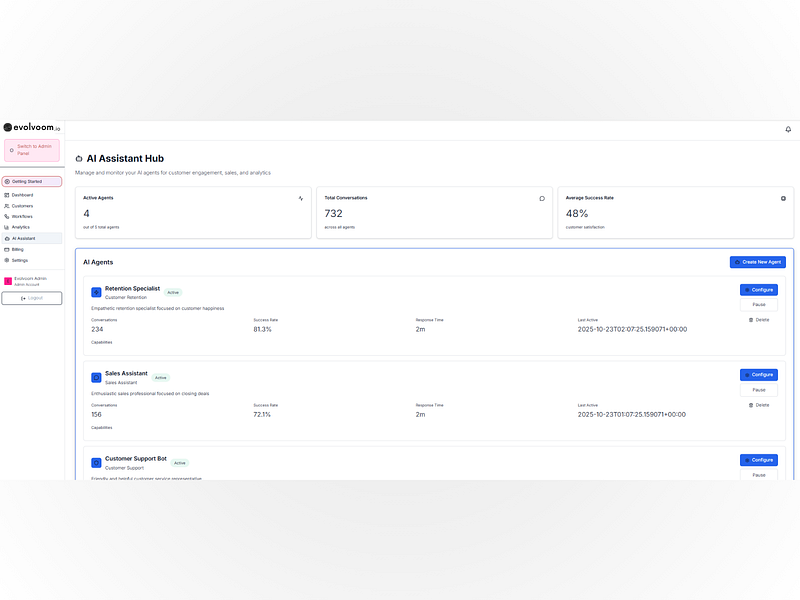Open Analytics from the sidebar

pos(21,227)
